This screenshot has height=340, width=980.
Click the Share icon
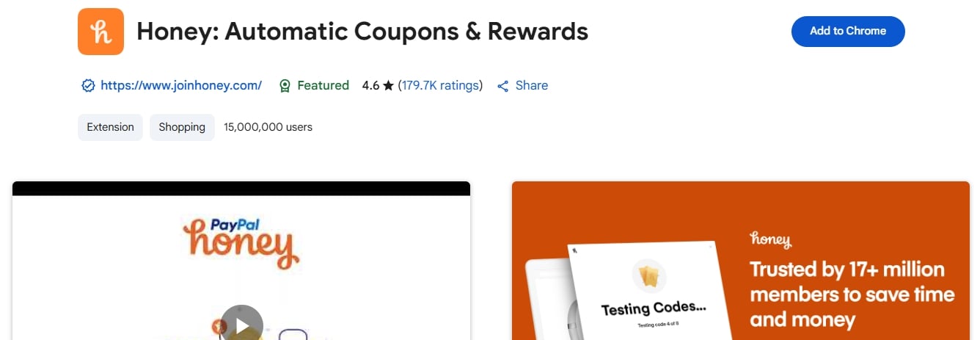click(x=503, y=86)
